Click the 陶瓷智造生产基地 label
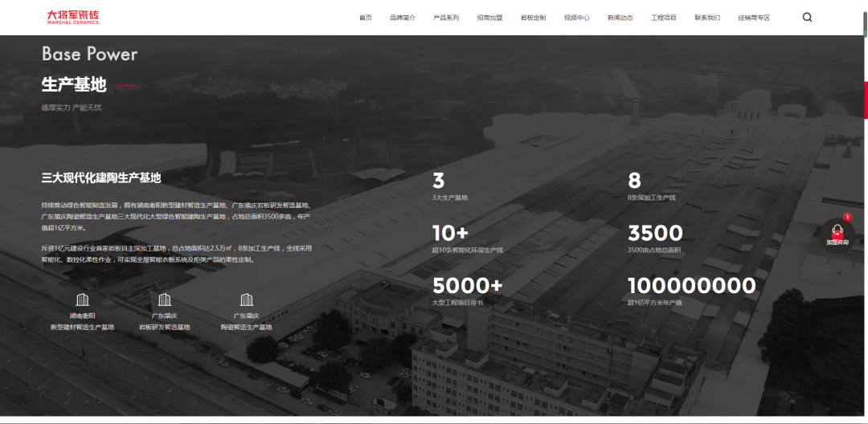 coord(247,328)
